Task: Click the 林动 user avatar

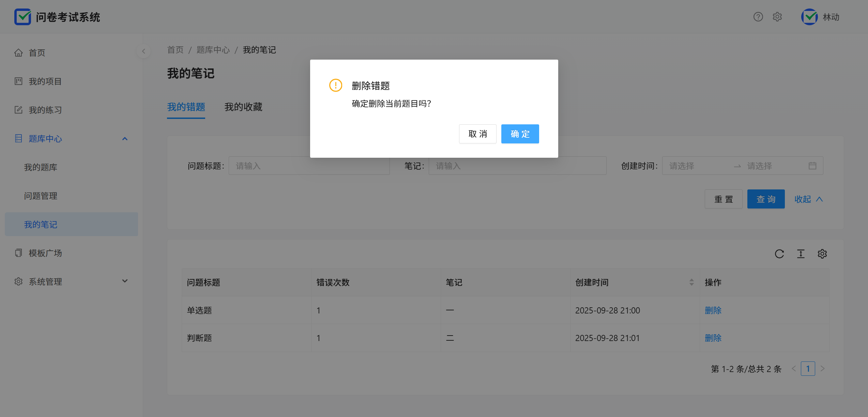Action: pos(809,17)
